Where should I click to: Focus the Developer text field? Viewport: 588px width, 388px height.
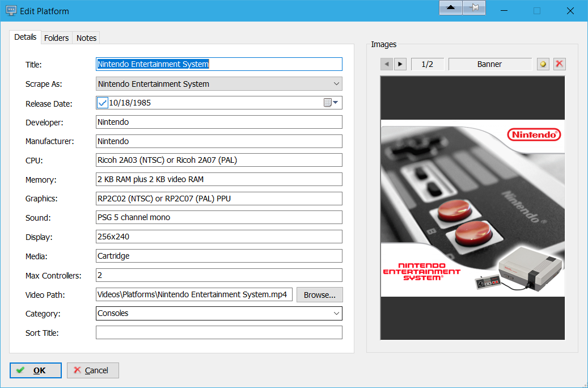click(x=219, y=122)
